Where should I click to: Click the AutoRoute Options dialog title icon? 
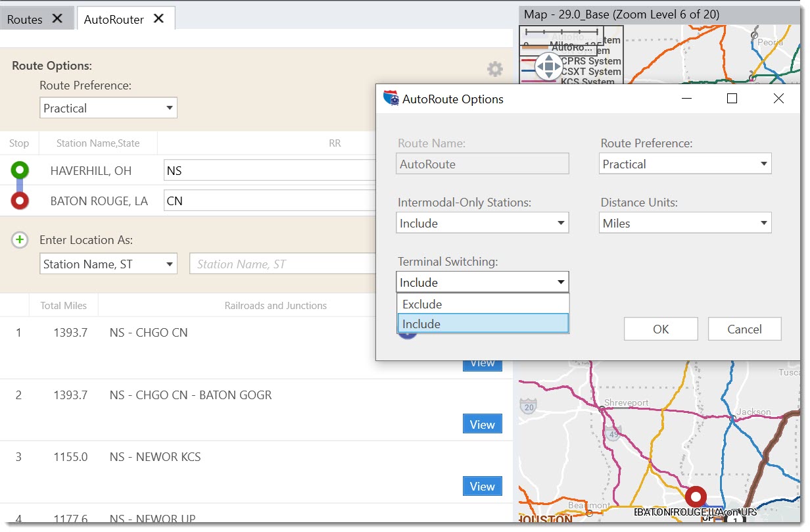point(391,99)
